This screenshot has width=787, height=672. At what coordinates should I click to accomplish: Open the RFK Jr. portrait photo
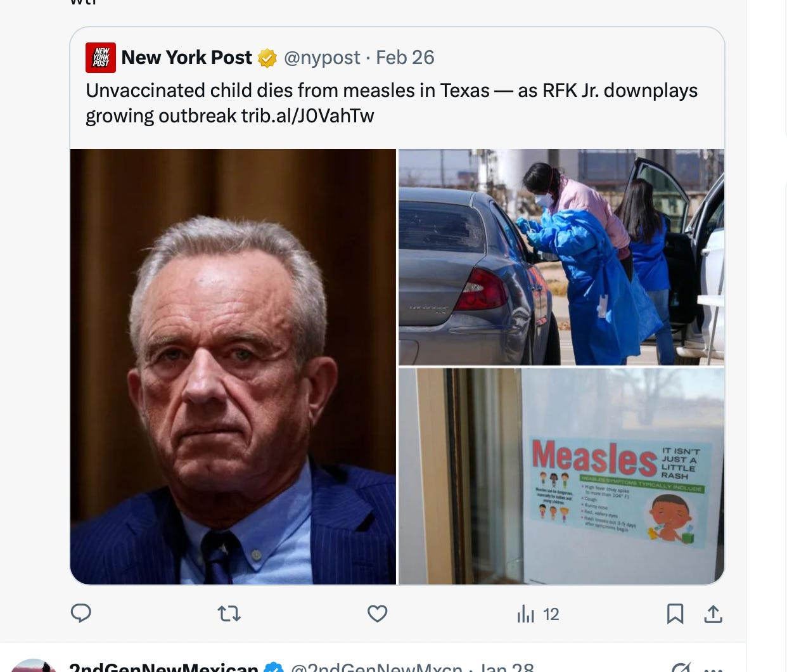(233, 366)
